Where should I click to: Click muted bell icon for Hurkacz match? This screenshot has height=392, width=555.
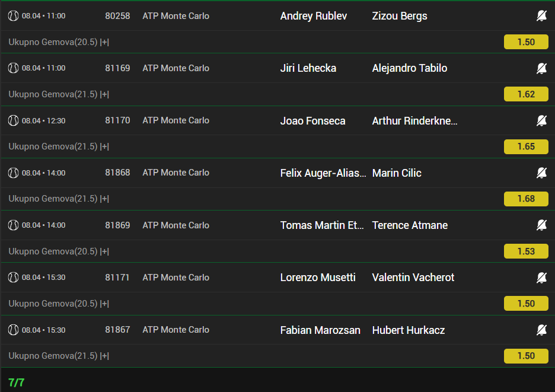[x=541, y=330]
